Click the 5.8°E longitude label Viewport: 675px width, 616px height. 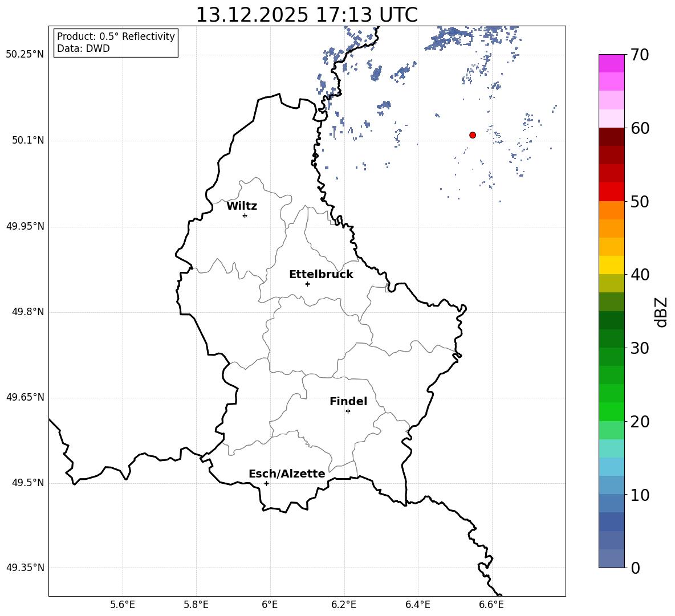pos(196,605)
